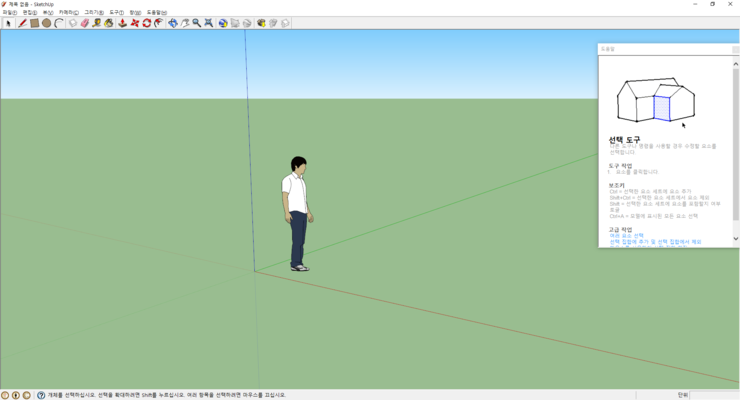Click the geo-location status icon

(x=5, y=395)
